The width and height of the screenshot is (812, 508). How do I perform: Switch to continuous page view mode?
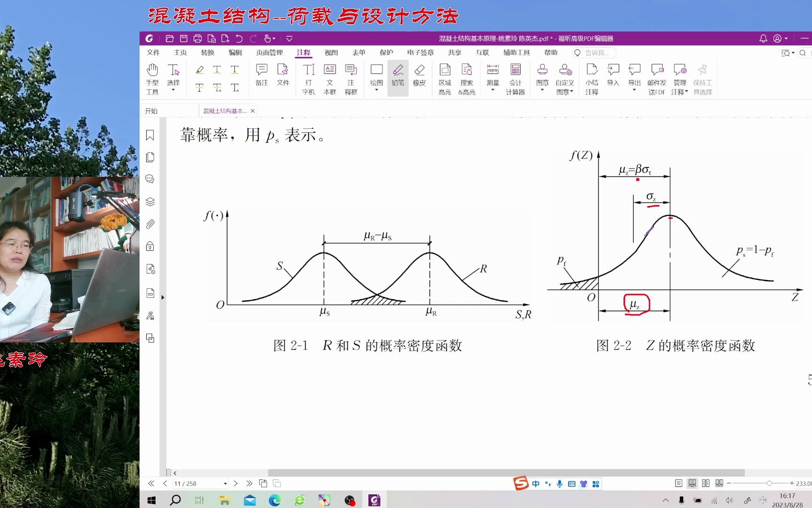coord(692,483)
